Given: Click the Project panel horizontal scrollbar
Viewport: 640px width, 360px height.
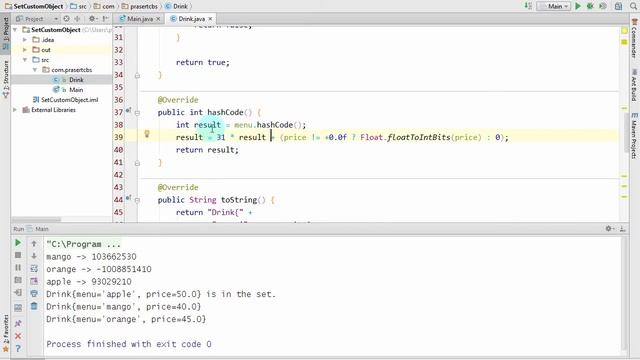Looking at the screenshot, I should point(36,220).
